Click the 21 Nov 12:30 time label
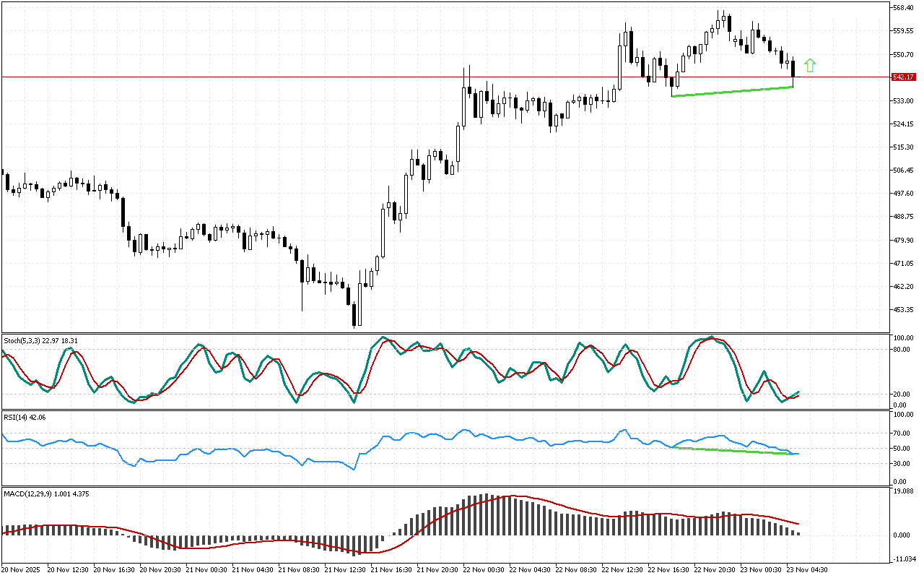 345,569
